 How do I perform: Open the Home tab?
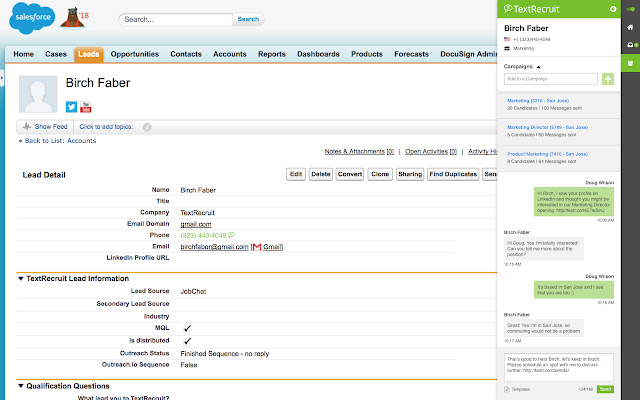[x=23, y=54]
